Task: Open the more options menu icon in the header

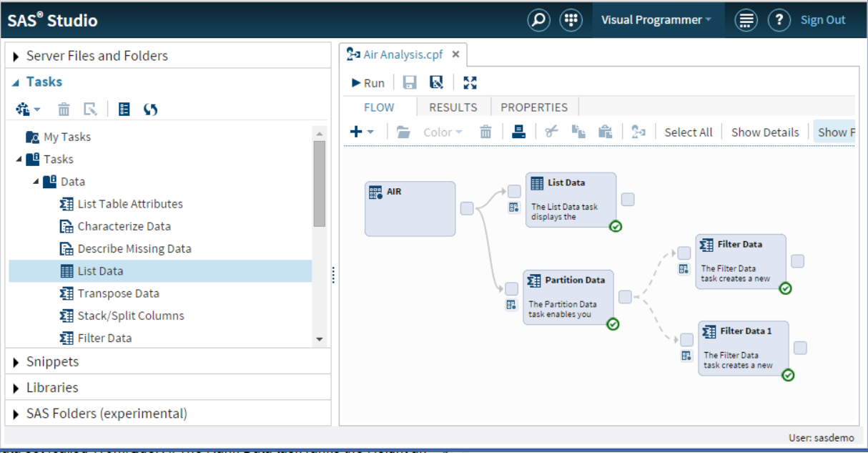Action: point(746,20)
